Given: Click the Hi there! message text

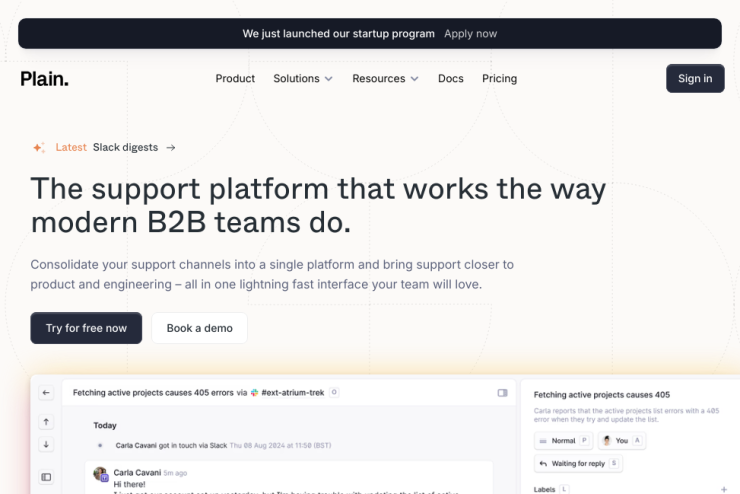Looking at the screenshot, I should click(129, 485).
